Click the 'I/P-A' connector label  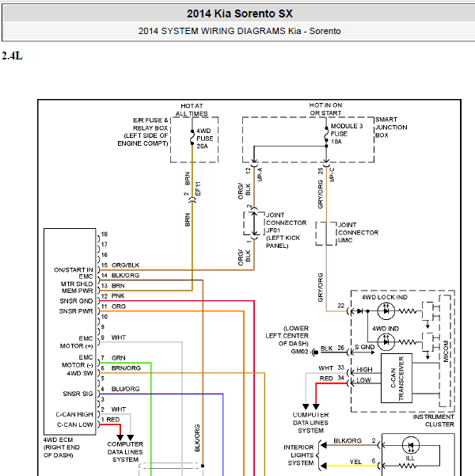pos(260,174)
